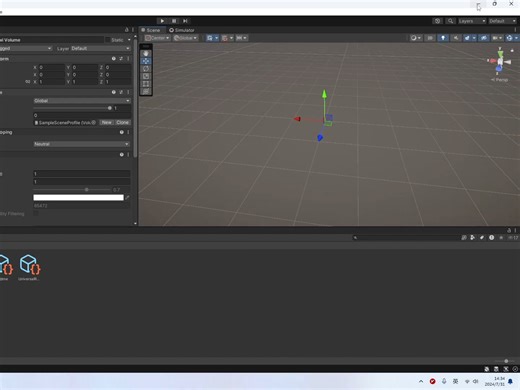This screenshot has width=520, height=390.
Task: Adjust the Volume Weight slider
Action: pyautogui.click(x=73, y=108)
